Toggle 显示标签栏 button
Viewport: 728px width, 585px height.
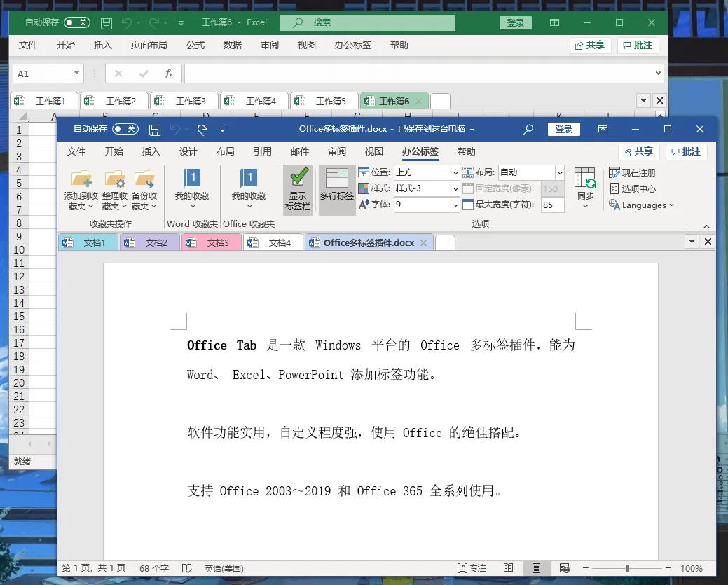point(298,189)
